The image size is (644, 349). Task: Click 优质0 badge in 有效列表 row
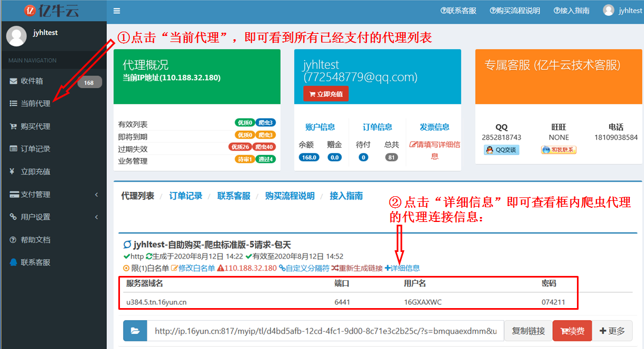coord(244,122)
